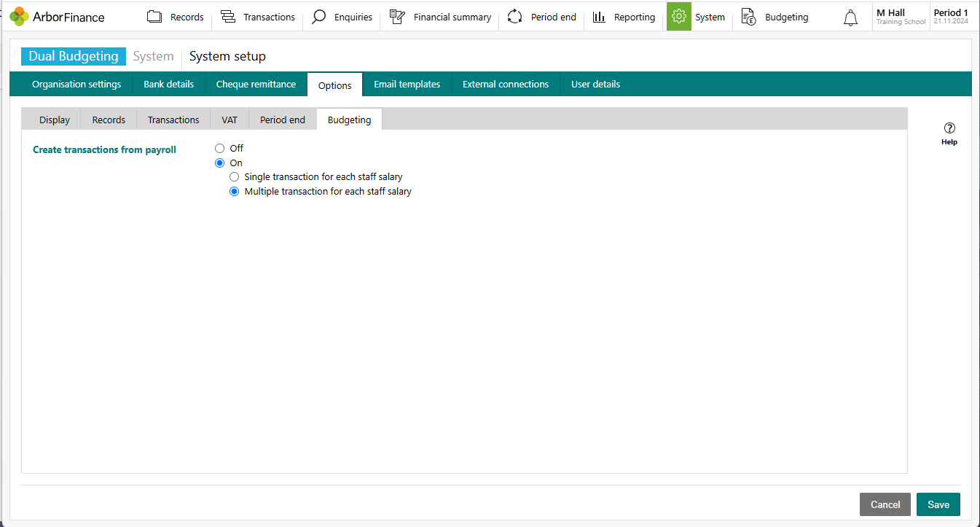Click the Save button
The width and height of the screenshot is (980, 527).
click(938, 504)
